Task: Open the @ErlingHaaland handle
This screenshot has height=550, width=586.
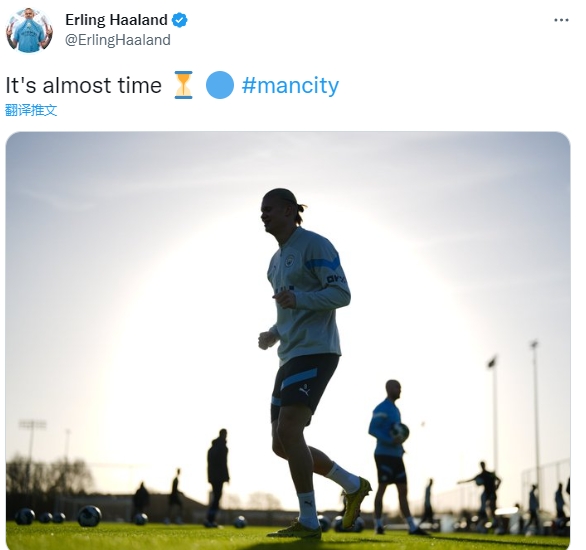Action: (x=118, y=40)
